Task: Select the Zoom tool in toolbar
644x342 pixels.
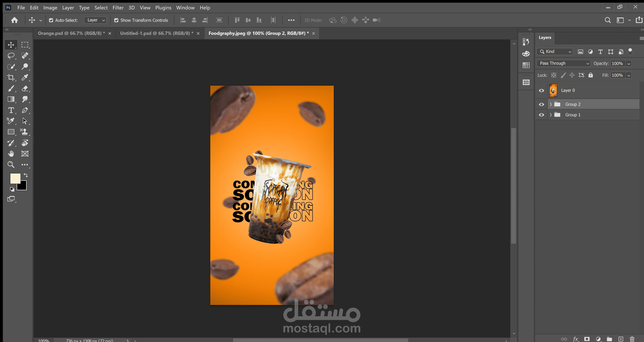Action: (x=11, y=164)
